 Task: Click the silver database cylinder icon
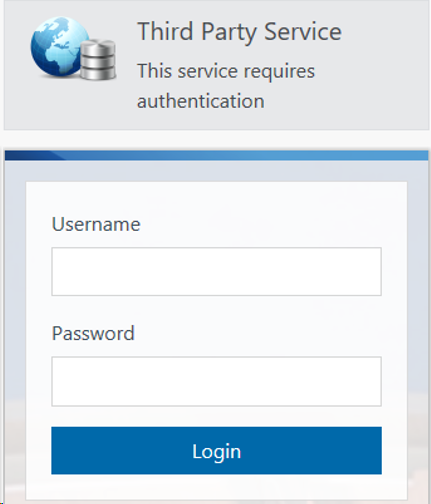98,60
